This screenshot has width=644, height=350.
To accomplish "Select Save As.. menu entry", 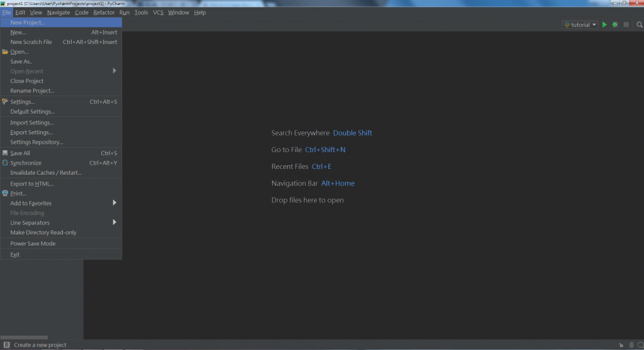I will (61, 61).
